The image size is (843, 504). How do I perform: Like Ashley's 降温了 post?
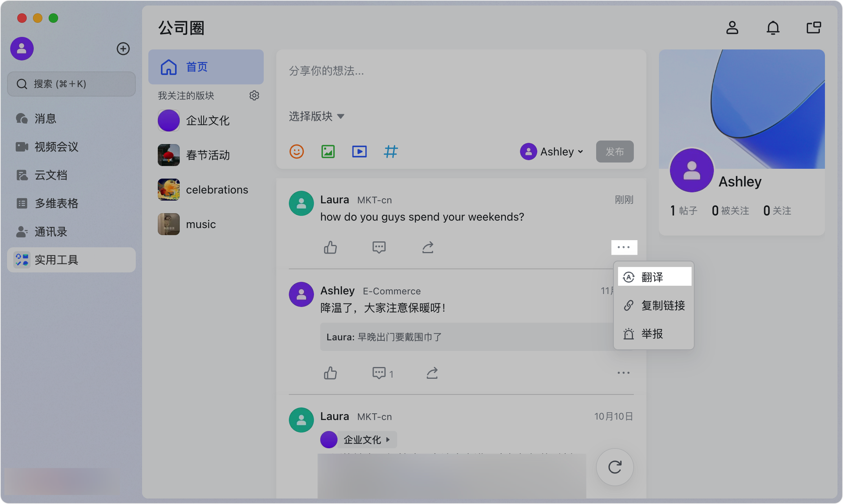(x=330, y=373)
